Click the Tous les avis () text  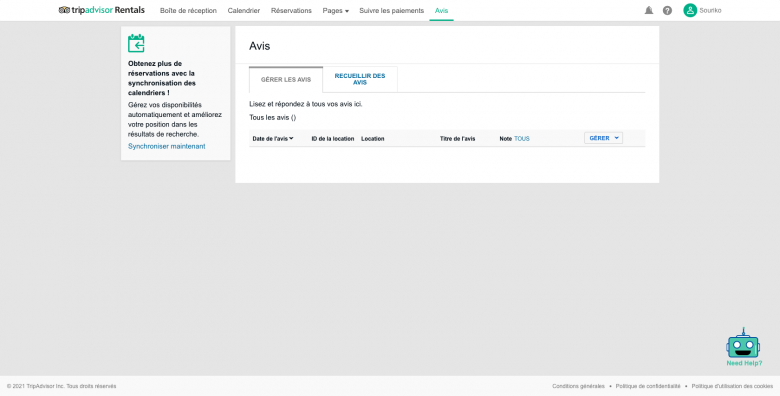(x=273, y=118)
